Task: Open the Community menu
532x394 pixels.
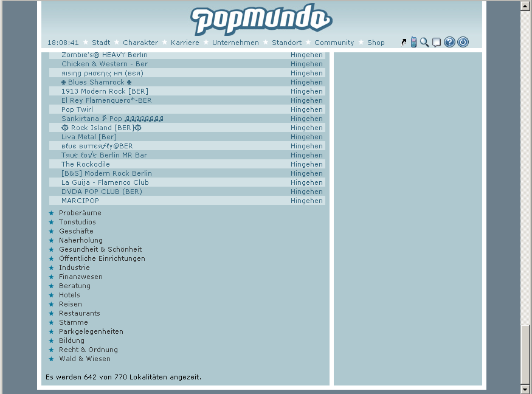Action: (x=334, y=43)
